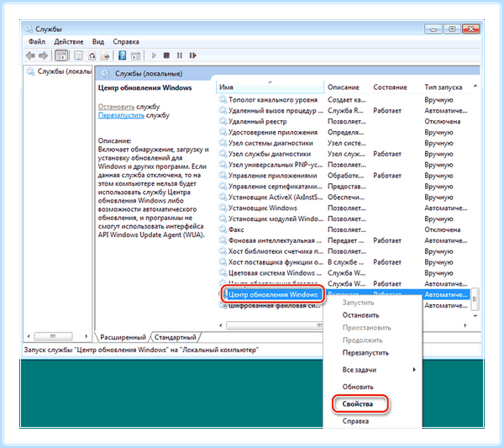Select Службы (локальные) tree node
This screenshot has height=448, width=504.
(x=60, y=71)
